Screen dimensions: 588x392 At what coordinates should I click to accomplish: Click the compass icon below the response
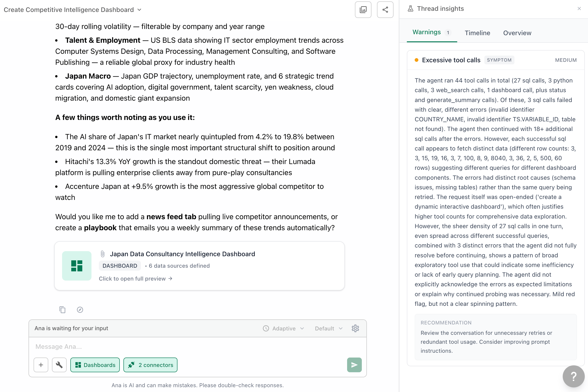pos(80,310)
